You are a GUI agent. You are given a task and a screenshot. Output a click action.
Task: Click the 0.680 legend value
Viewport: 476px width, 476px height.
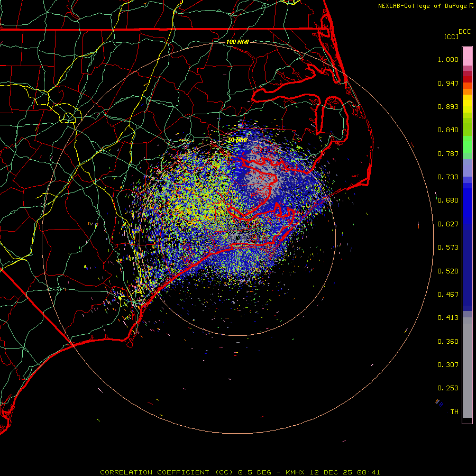point(448,200)
